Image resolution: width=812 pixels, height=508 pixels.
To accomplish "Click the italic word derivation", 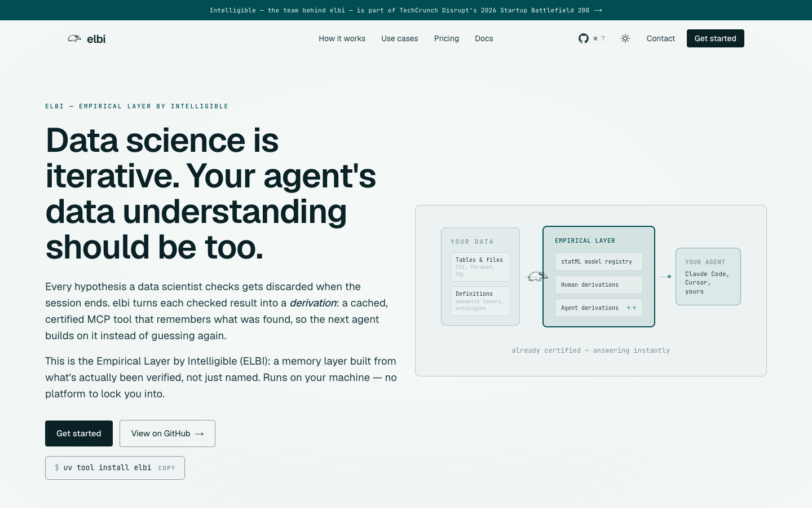I will pos(313,303).
